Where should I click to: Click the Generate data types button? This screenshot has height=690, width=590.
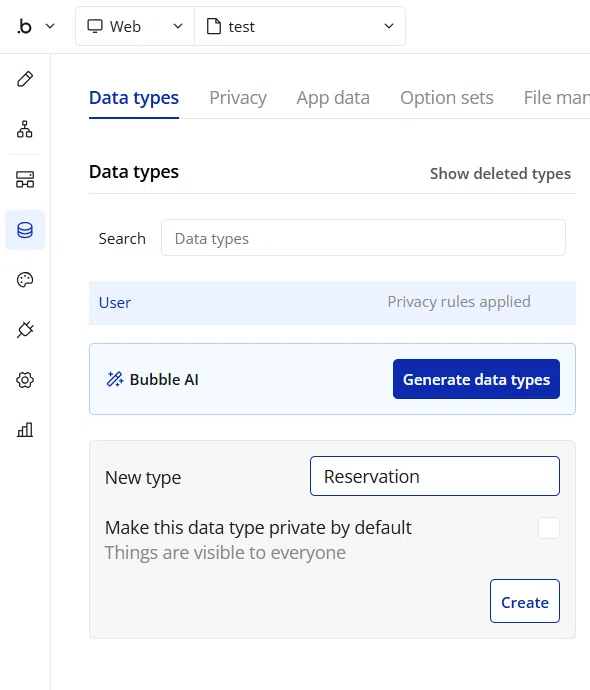coord(476,379)
